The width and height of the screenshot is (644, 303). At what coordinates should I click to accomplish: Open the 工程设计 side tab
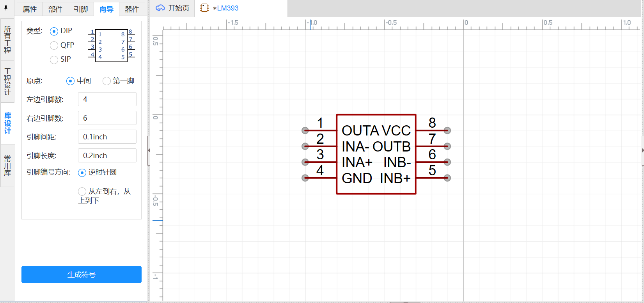point(7,82)
